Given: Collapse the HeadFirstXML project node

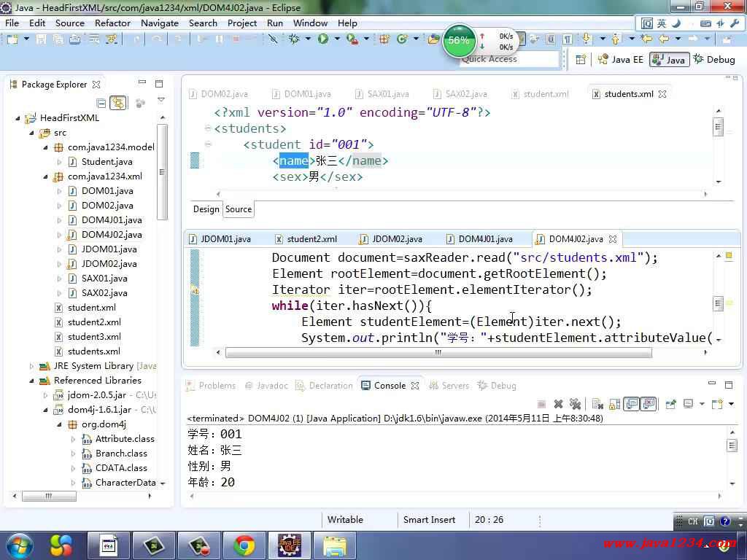Looking at the screenshot, I should (x=18, y=118).
